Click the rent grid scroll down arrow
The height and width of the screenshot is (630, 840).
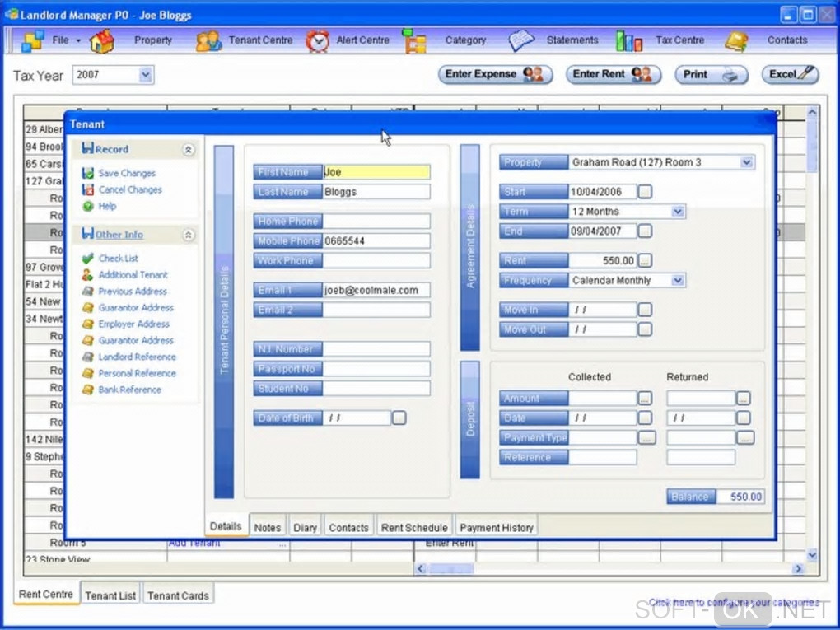[x=812, y=554]
